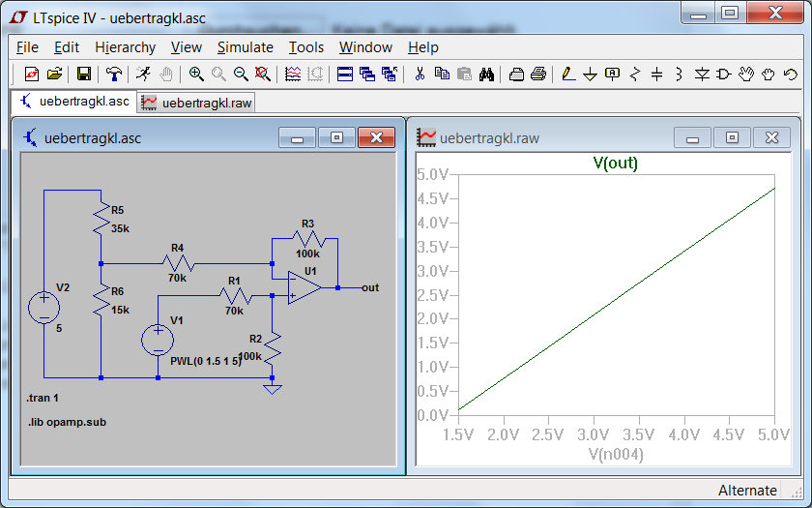Screen dimensions: 812x508
Task: Click the V(out) trace label in the plot
Action: point(615,163)
